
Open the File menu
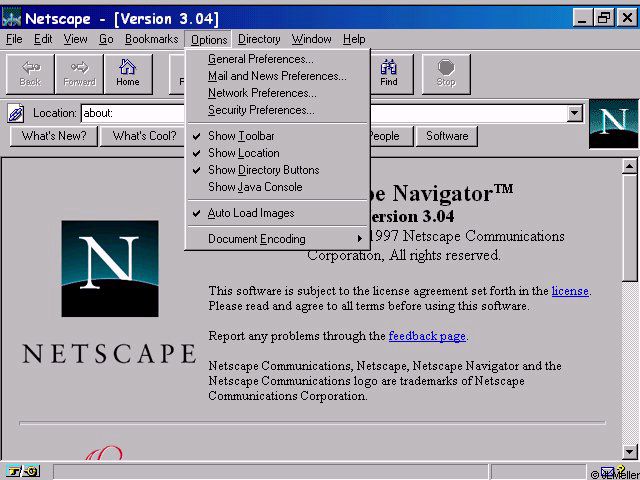[14, 39]
